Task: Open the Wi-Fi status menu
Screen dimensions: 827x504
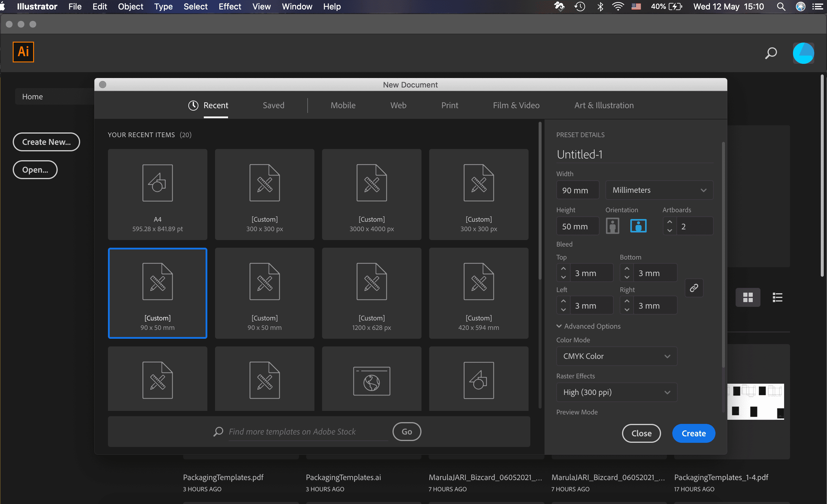Action: 618,7
